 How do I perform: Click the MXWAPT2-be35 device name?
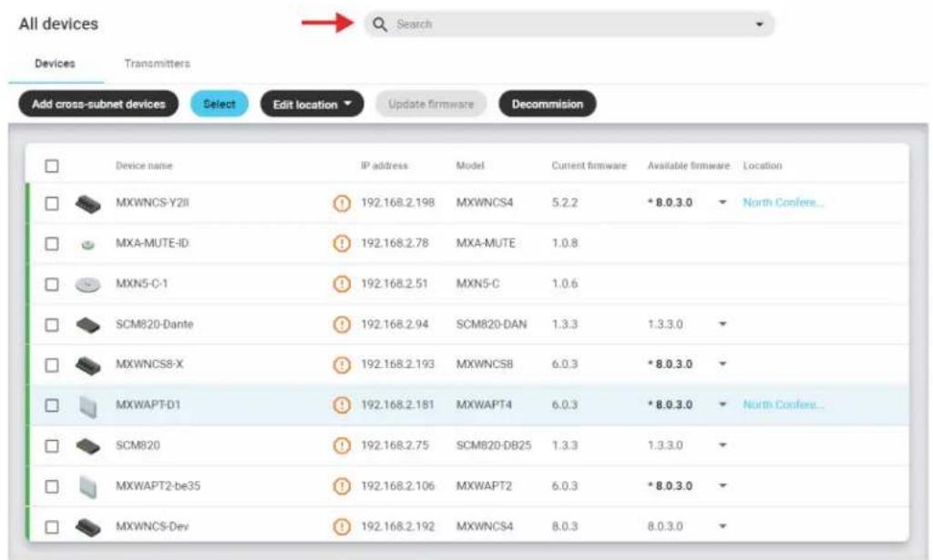coord(158,485)
